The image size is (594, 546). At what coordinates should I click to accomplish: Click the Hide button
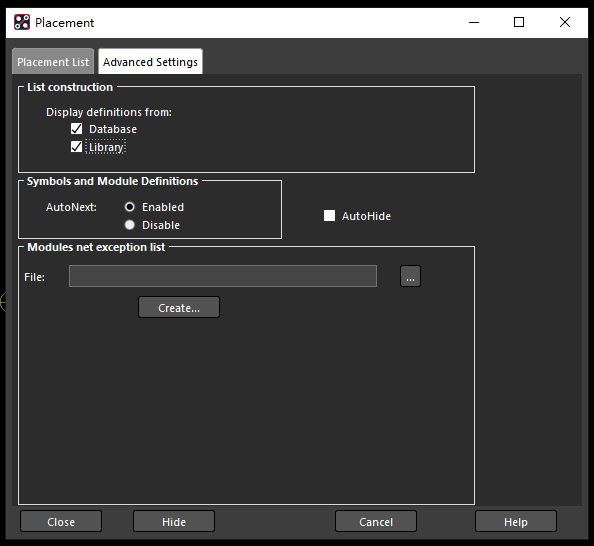174,521
